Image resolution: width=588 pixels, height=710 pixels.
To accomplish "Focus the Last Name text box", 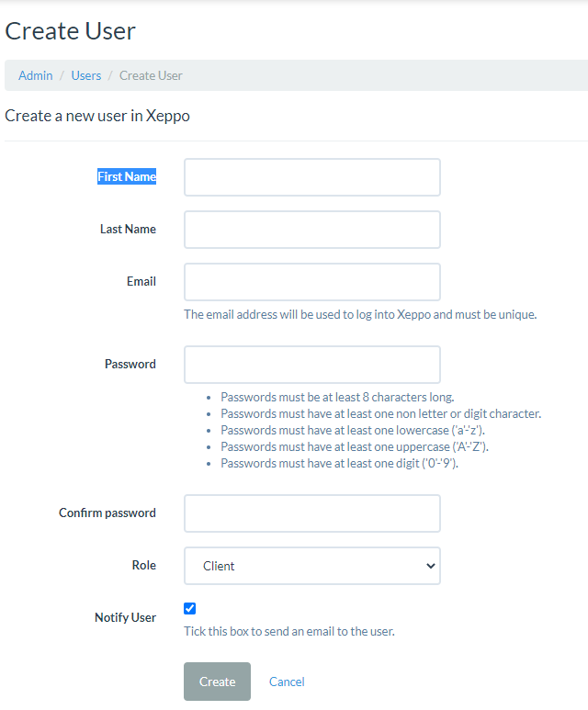I will (311, 230).
